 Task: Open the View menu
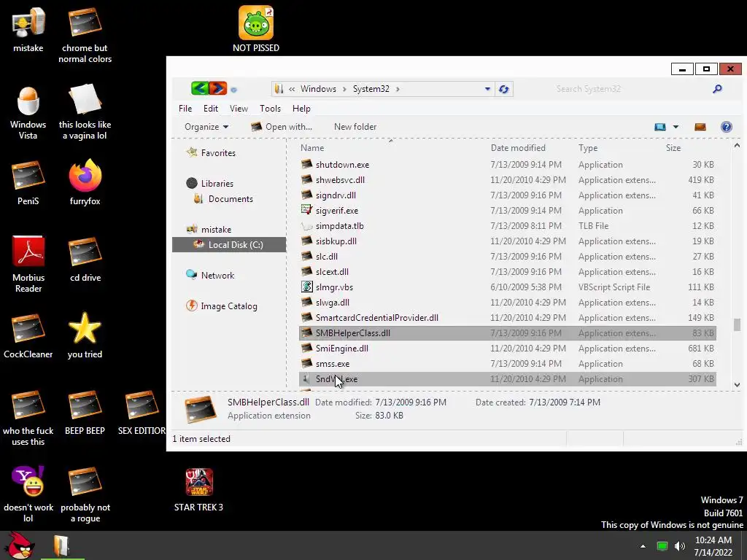(x=239, y=109)
